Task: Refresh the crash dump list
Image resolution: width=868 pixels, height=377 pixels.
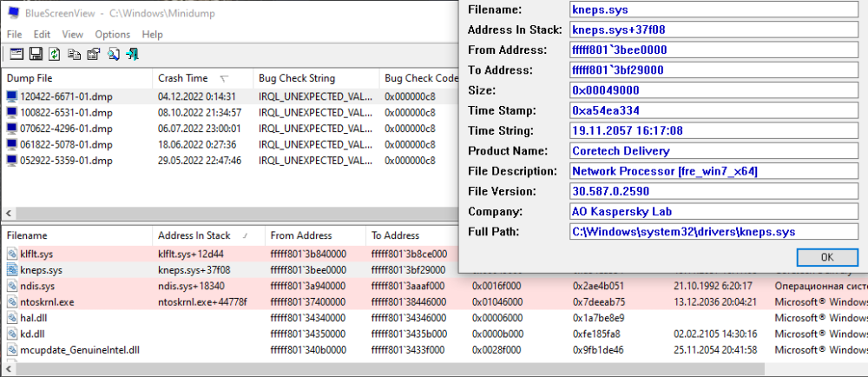Action: point(55,54)
